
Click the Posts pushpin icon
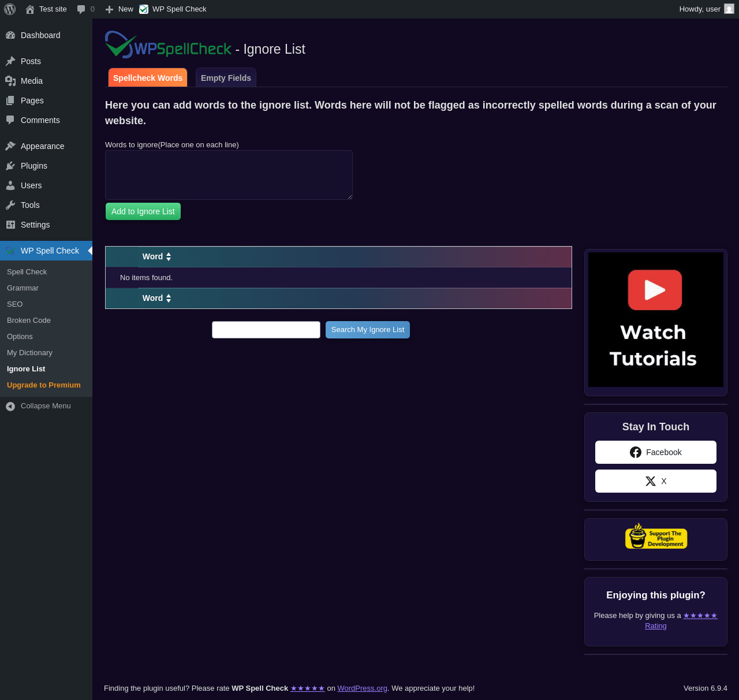pos(10,61)
